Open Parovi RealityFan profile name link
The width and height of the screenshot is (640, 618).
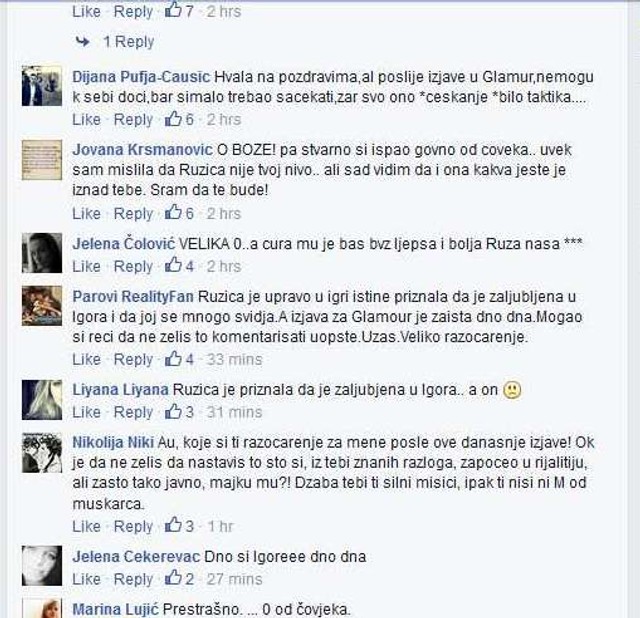133,296
